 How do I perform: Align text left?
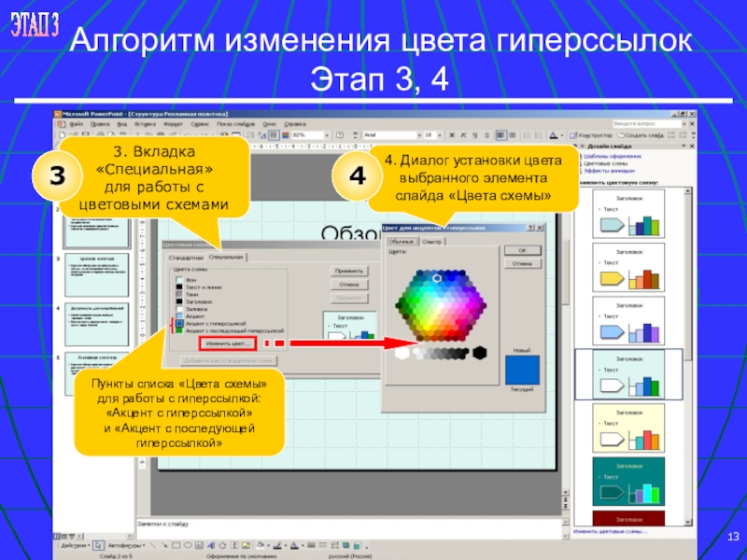tap(500, 135)
